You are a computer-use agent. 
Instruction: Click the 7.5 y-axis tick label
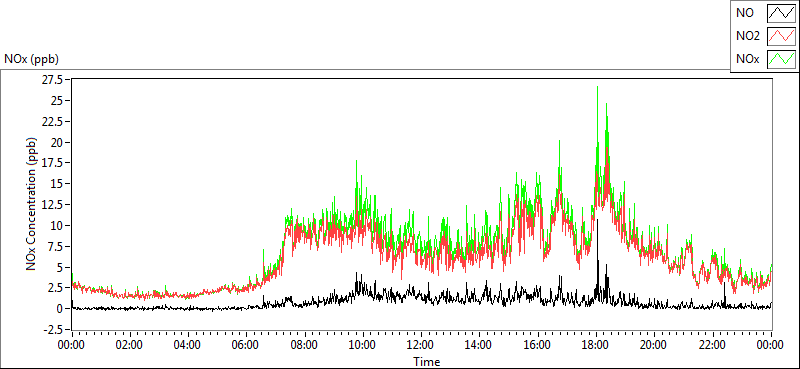coord(56,247)
